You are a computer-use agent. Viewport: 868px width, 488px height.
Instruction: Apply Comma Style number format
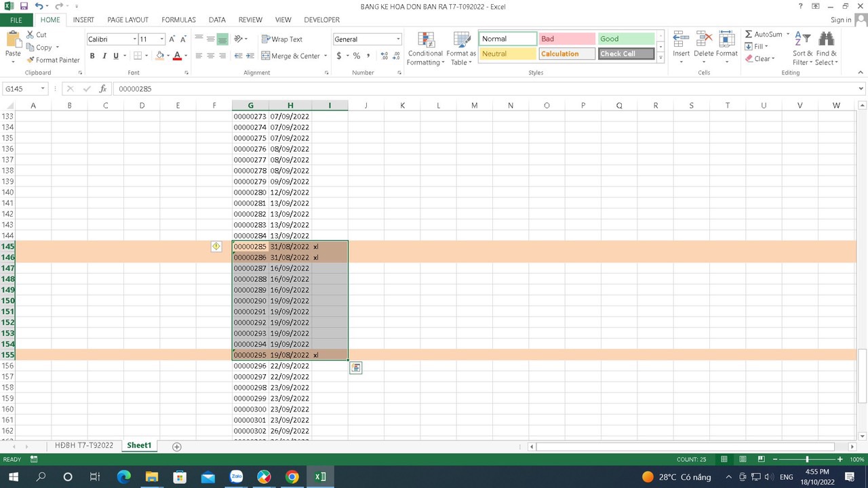[x=368, y=56]
